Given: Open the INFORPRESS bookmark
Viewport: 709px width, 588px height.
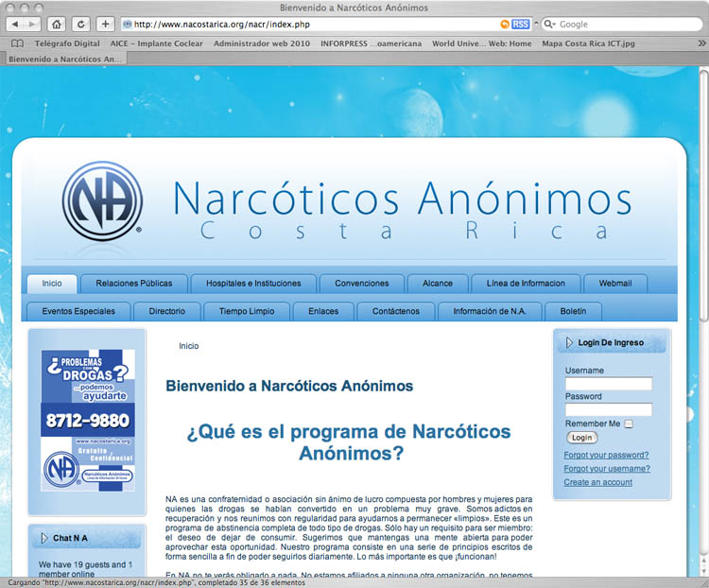Looking at the screenshot, I should (371, 43).
